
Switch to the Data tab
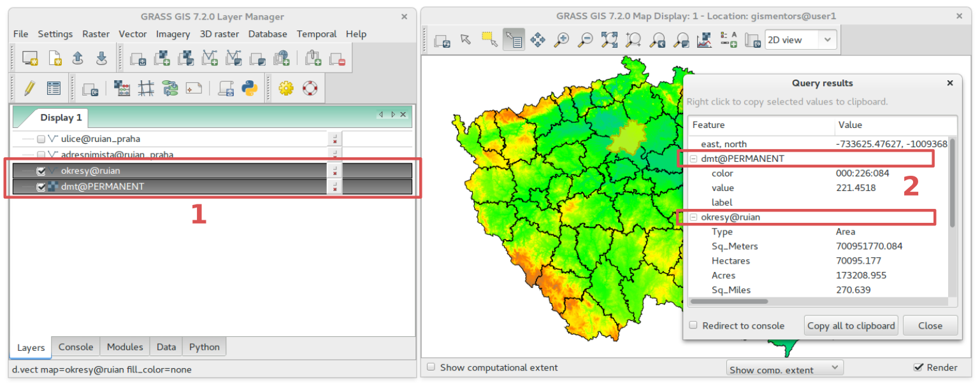click(x=166, y=347)
